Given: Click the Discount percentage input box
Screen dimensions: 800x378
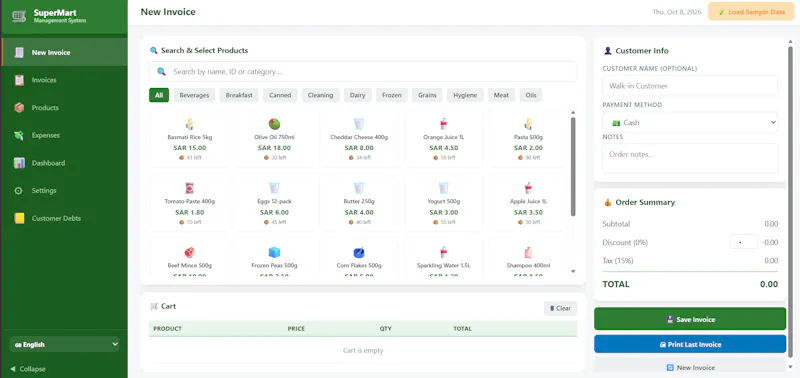Looking at the screenshot, I should pyautogui.click(x=744, y=242).
